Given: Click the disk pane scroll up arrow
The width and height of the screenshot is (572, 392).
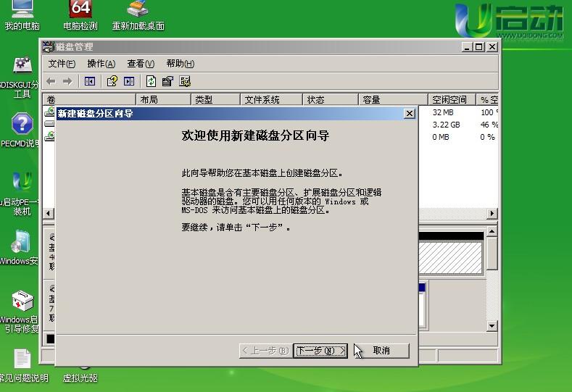Looking at the screenshot, I should coord(492,232).
